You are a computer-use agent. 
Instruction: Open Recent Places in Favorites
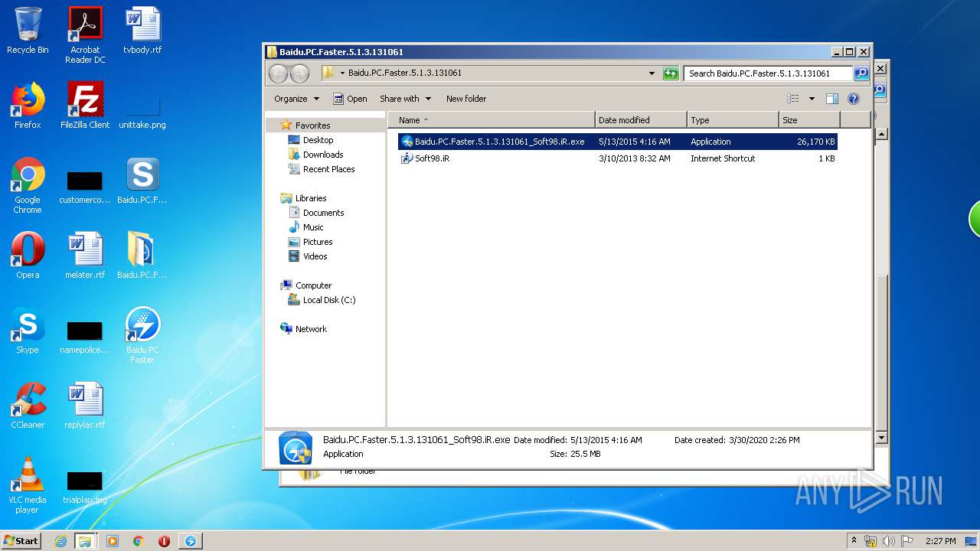[x=328, y=169]
